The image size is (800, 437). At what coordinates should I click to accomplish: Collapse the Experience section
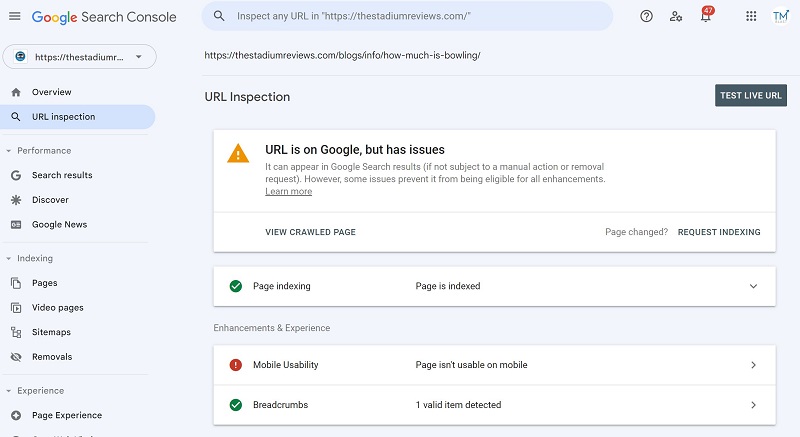click(x=9, y=391)
